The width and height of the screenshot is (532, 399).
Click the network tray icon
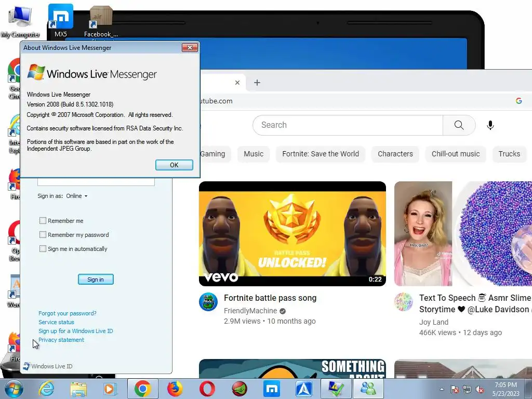[x=467, y=389]
